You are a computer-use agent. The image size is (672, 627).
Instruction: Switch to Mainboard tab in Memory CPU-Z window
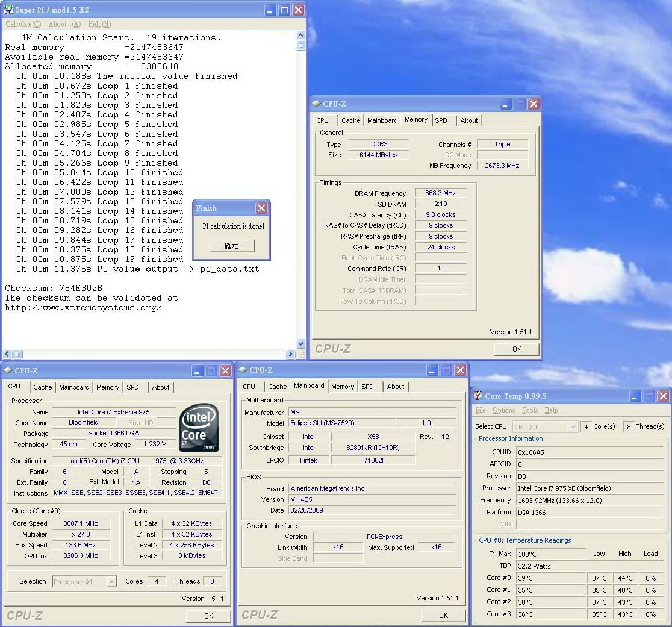(382, 120)
